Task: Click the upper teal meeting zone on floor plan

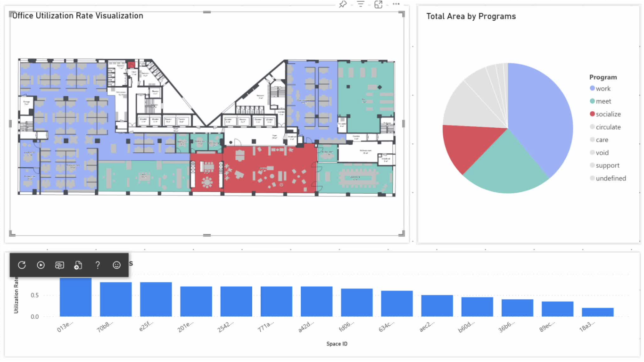Action: [x=365, y=97]
